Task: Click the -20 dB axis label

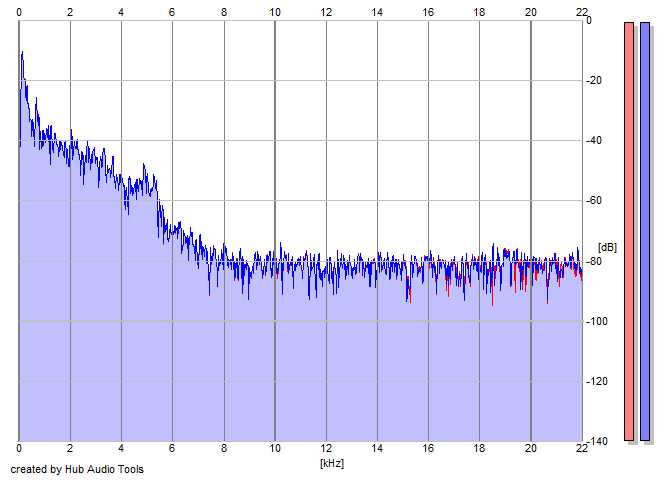Action: [x=594, y=80]
